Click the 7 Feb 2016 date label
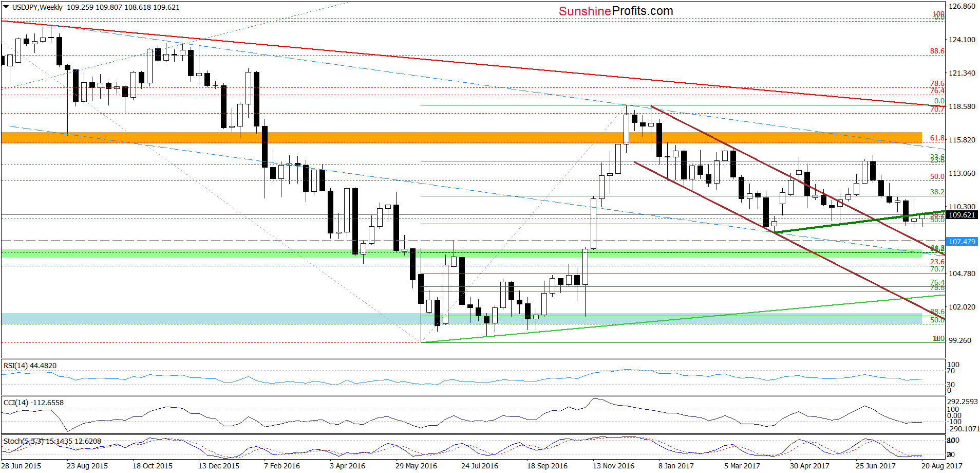Image resolution: width=980 pixels, height=473 pixels. (282, 466)
